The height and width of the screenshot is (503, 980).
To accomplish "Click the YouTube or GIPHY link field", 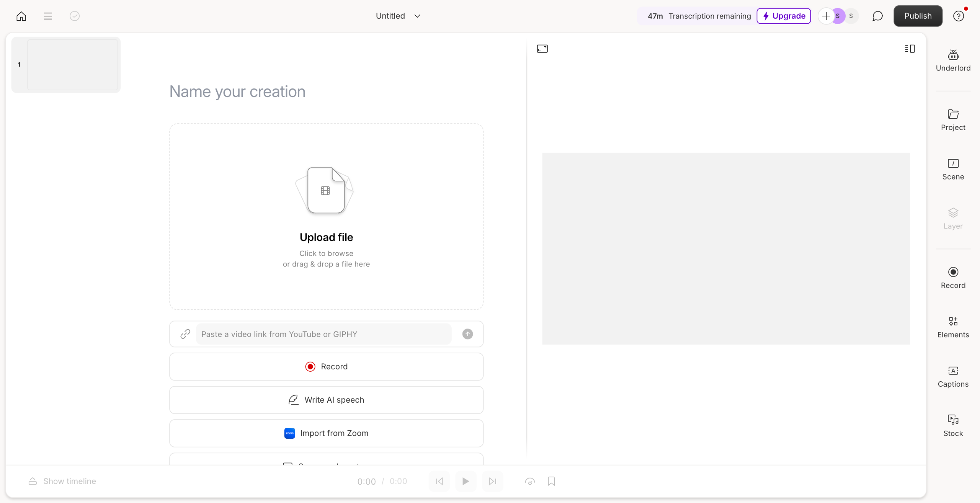I will (323, 334).
